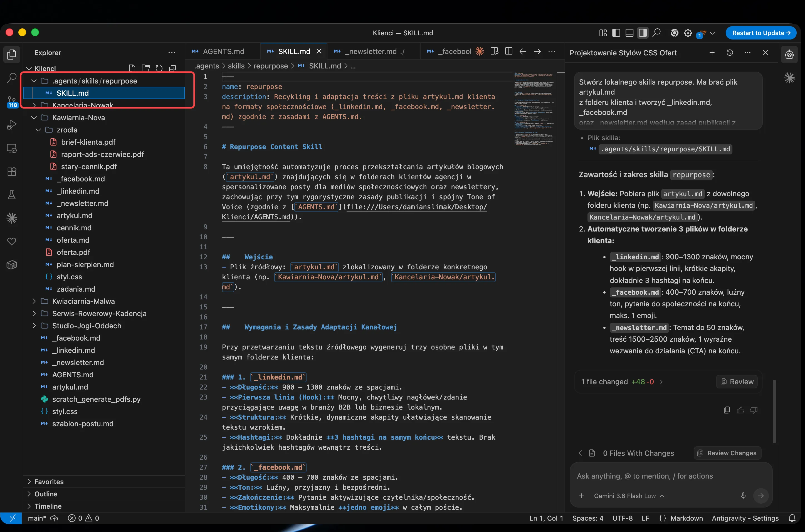This screenshot has height=532, width=805.
Task: Focus the Ask anything chat input
Action: [671, 476]
